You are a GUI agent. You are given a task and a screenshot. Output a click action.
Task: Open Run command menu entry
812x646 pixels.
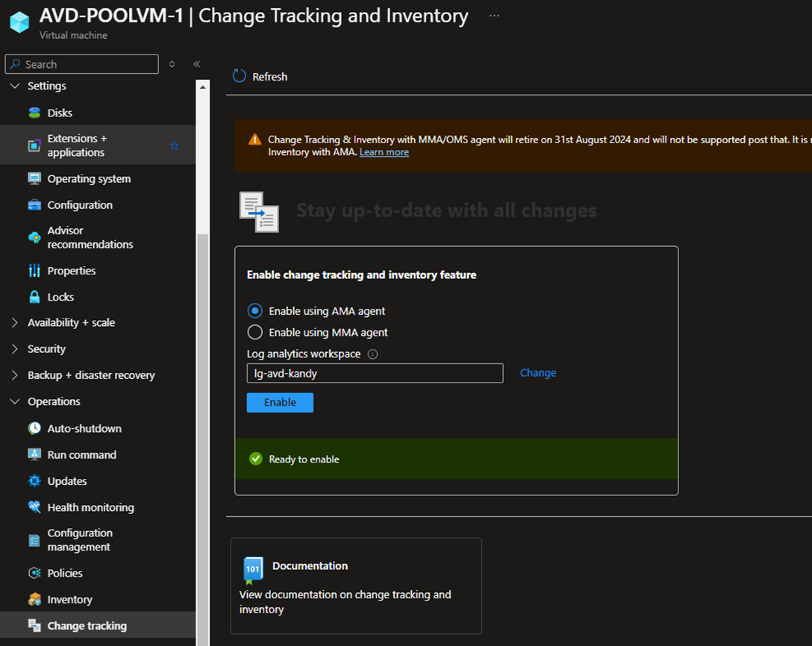coord(98,455)
